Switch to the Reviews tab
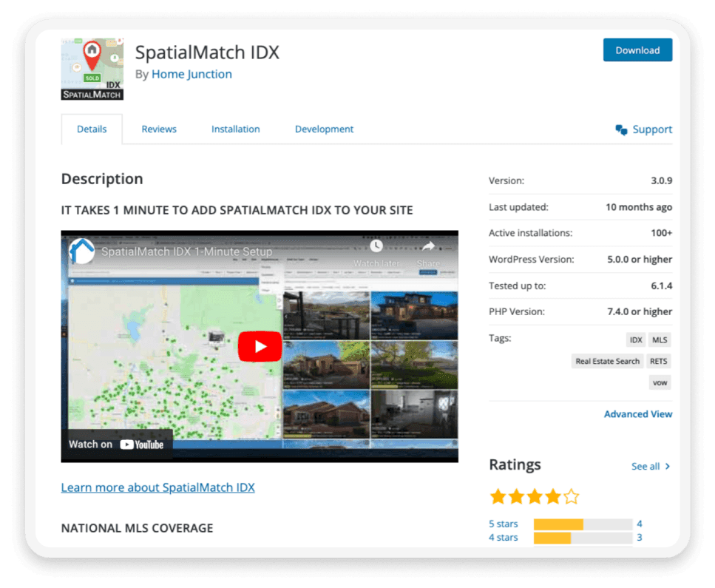This screenshot has height=588, width=715. click(x=159, y=129)
